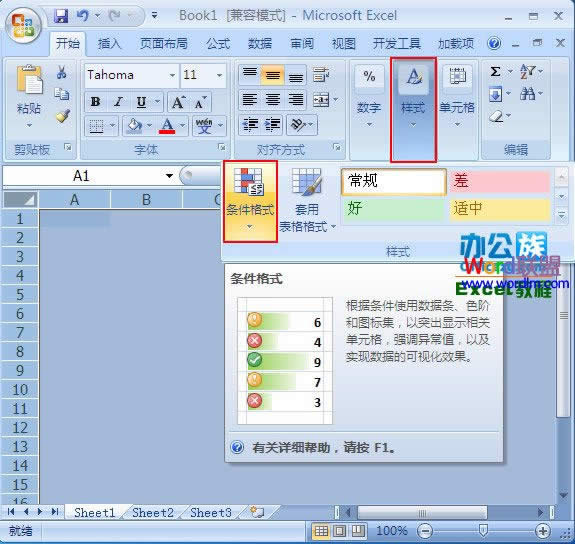Open phonetic guide wén icon
The image size is (575, 544).
[x=204, y=126]
